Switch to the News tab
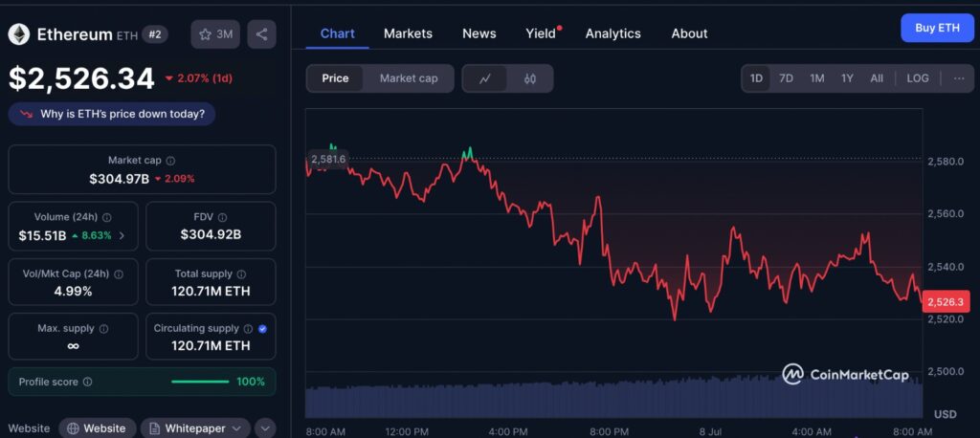Viewport: 980px width, 438px height. click(479, 33)
